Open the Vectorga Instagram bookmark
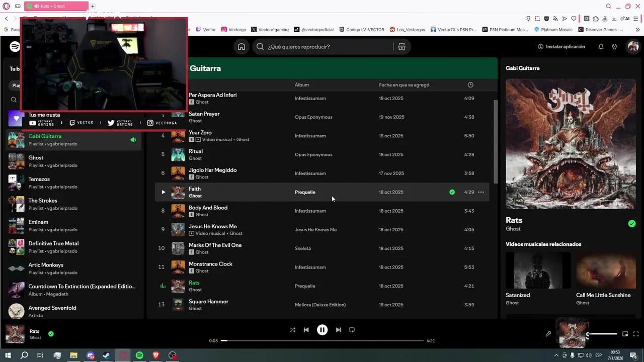The image size is (644, 362). click(233, 30)
